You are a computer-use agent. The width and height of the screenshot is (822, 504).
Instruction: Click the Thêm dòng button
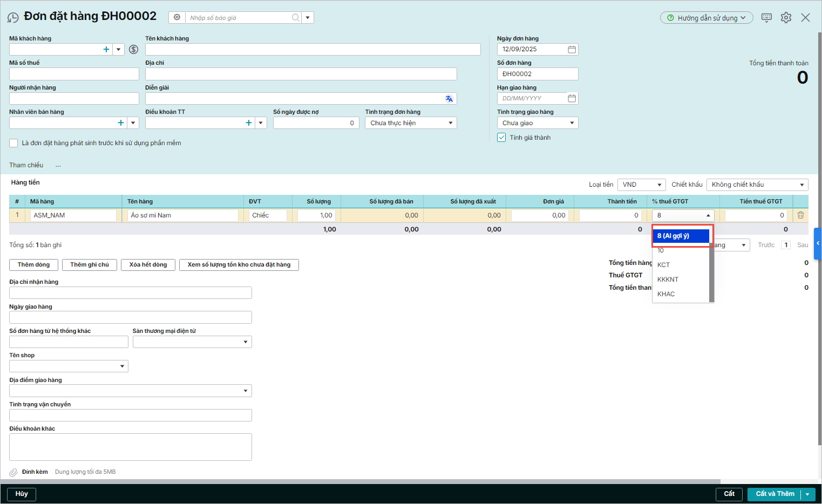click(33, 265)
